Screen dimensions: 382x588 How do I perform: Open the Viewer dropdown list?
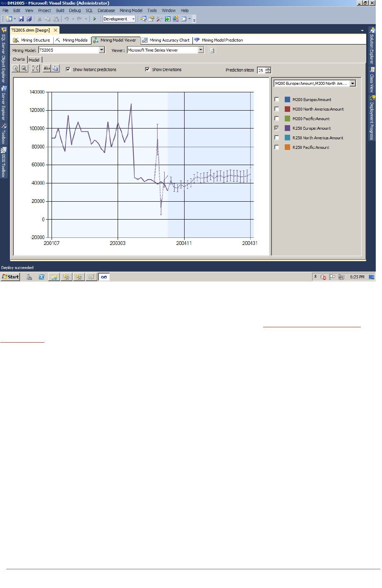coord(201,50)
